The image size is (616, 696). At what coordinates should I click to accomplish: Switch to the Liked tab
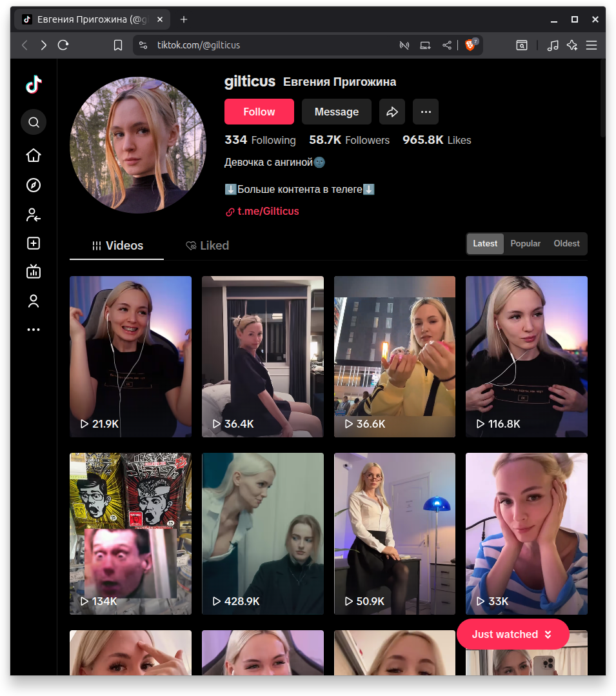(x=207, y=246)
